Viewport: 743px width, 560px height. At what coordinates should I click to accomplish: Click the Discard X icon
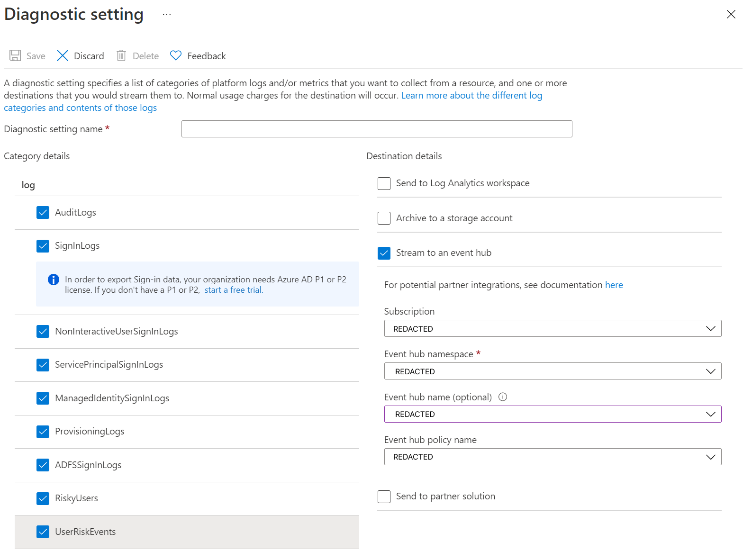coord(63,56)
